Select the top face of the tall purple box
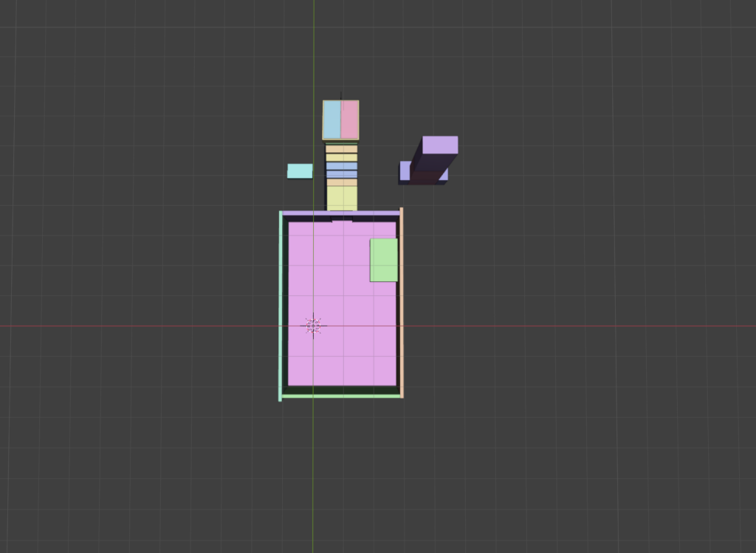The width and height of the screenshot is (756, 553). (x=440, y=145)
